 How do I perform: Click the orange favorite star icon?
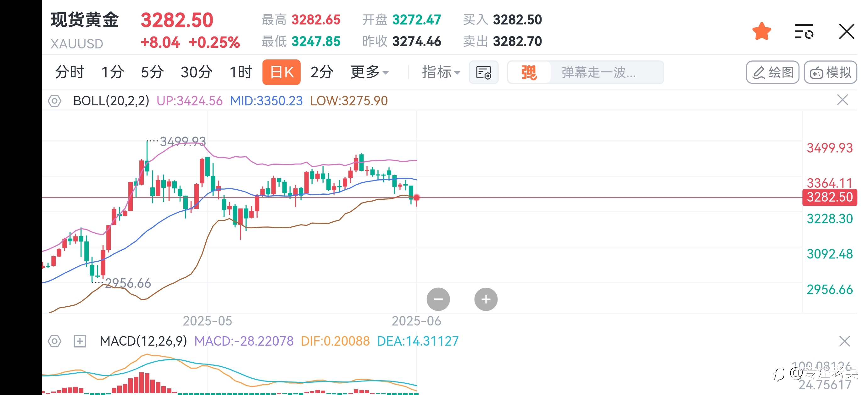coord(761,31)
